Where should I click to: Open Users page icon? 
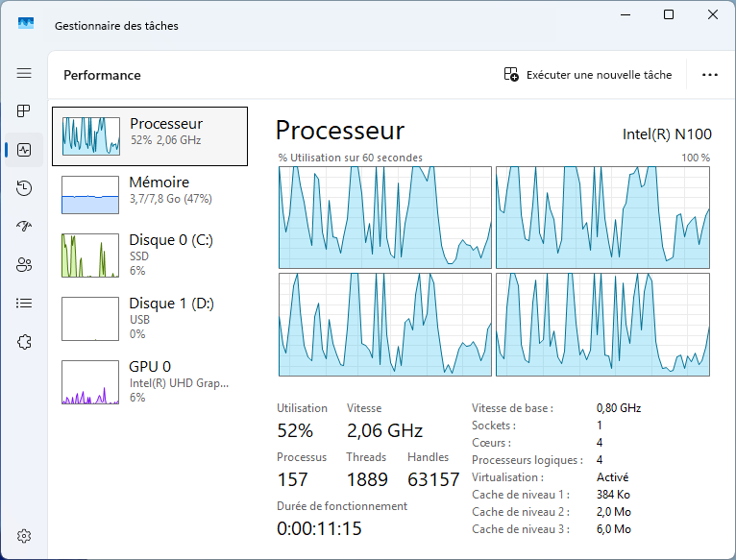(24, 265)
